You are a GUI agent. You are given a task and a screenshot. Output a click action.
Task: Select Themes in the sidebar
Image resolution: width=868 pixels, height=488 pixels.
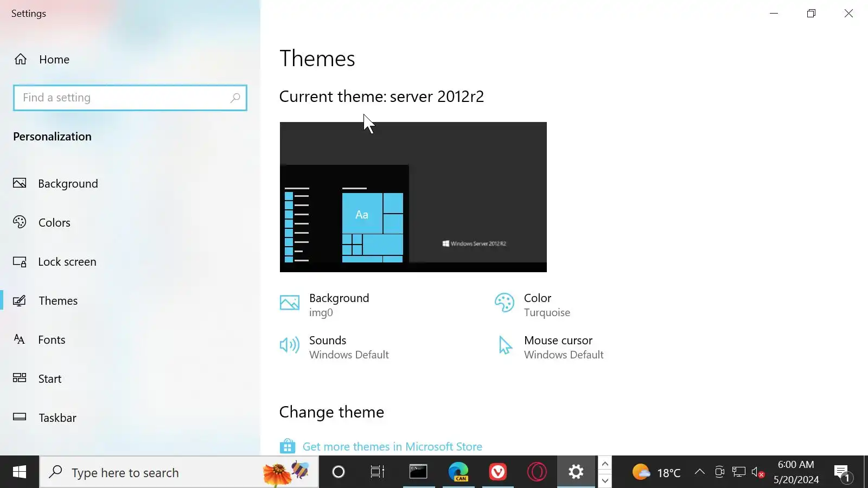[x=130, y=300]
